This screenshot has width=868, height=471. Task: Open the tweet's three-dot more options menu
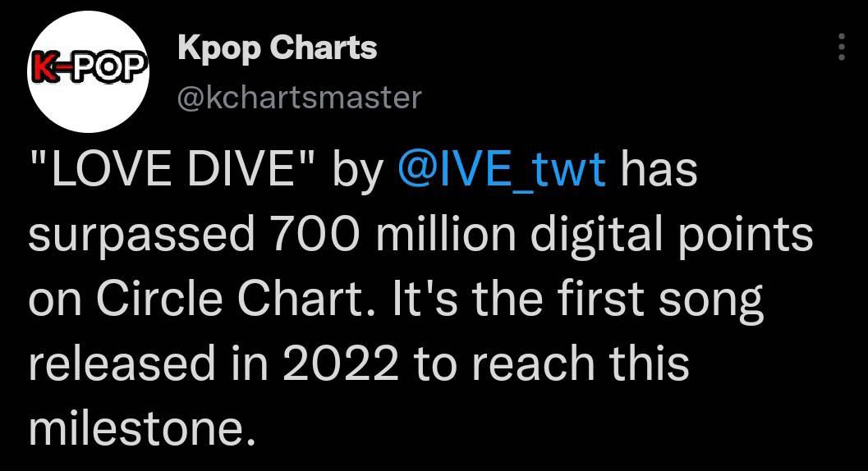(842, 47)
